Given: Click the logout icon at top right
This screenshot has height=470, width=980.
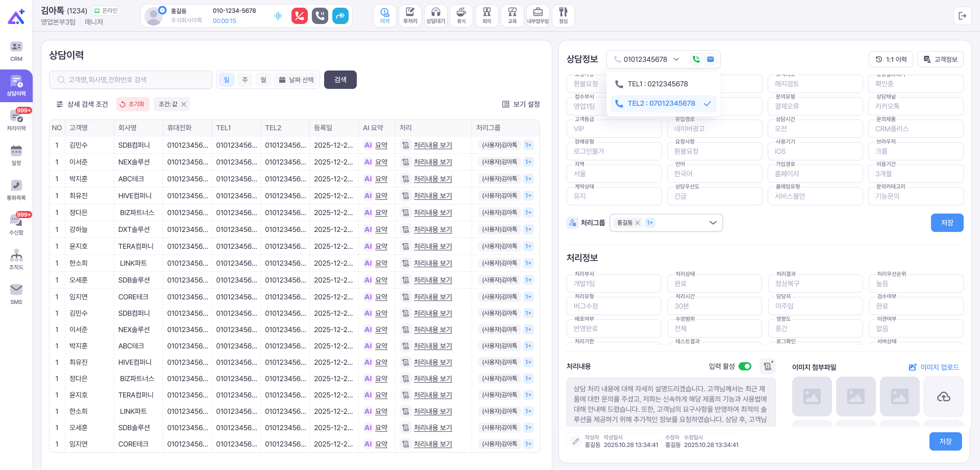Looking at the screenshot, I should coord(962,16).
